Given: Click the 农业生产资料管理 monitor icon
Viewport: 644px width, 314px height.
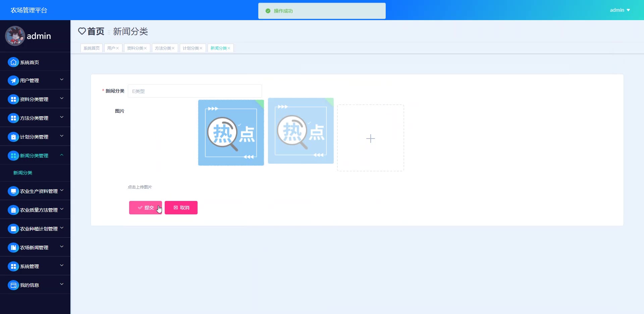Looking at the screenshot, I should tap(13, 191).
